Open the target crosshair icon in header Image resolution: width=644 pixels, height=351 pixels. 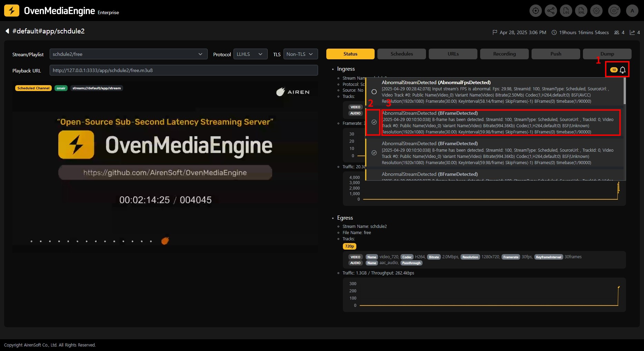click(x=535, y=11)
